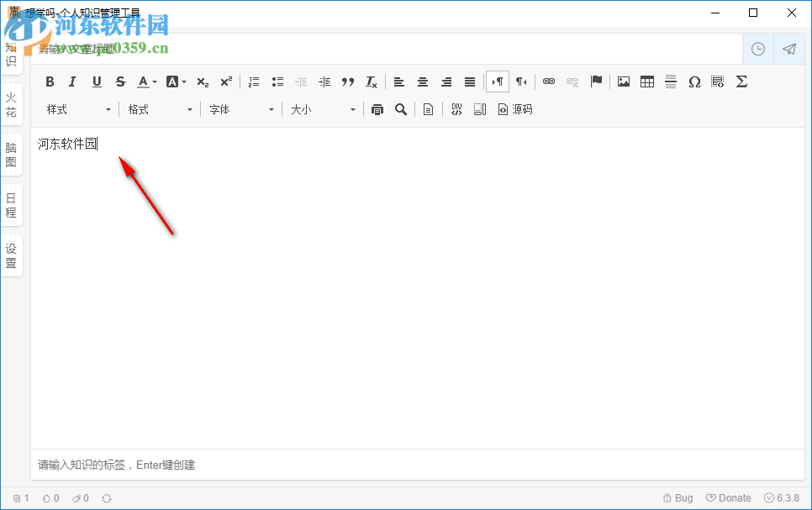Open the text color dropdown arrow
Image resolution: width=812 pixels, height=510 pixels.
tap(154, 81)
